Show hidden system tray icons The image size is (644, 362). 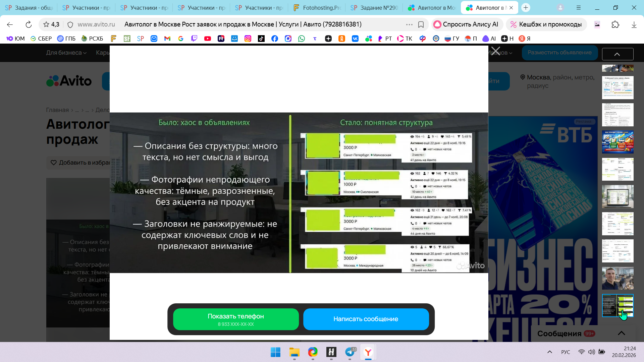point(549,352)
